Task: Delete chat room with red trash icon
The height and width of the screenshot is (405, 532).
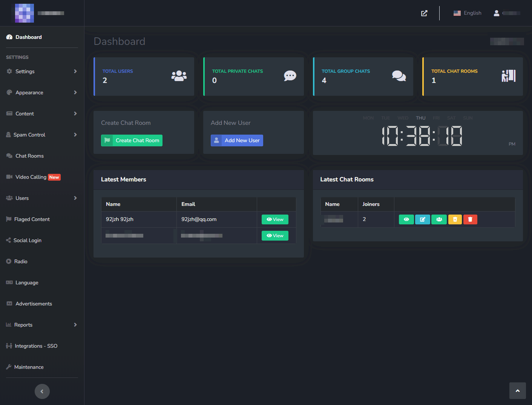Action: [470, 219]
